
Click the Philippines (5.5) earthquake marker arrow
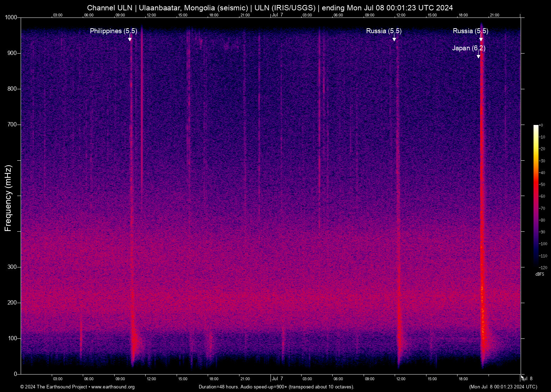pyautogui.click(x=130, y=39)
